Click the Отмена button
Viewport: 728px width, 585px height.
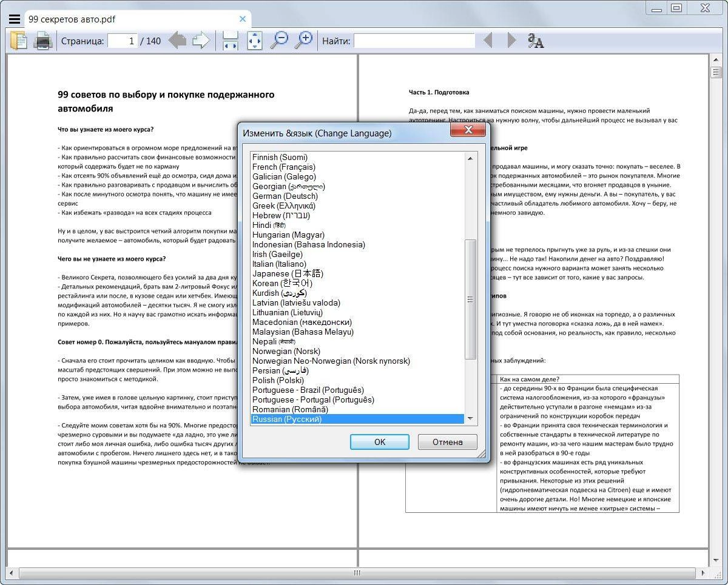click(x=448, y=442)
